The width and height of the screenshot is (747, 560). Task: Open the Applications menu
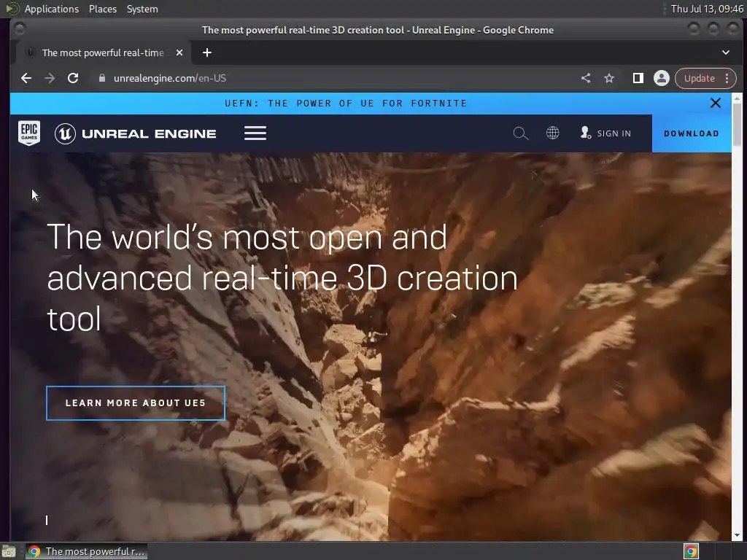[x=52, y=9]
